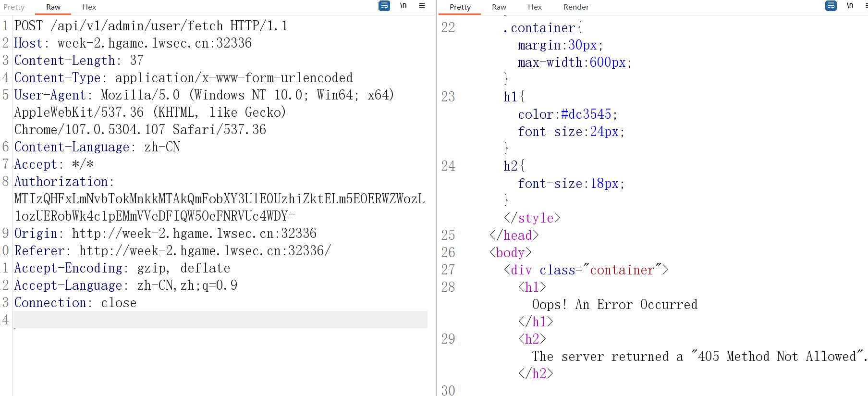Image resolution: width=868 pixels, height=396 pixels.
Task: Select the response panel Pretty tab
Action: tap(460, 7)
